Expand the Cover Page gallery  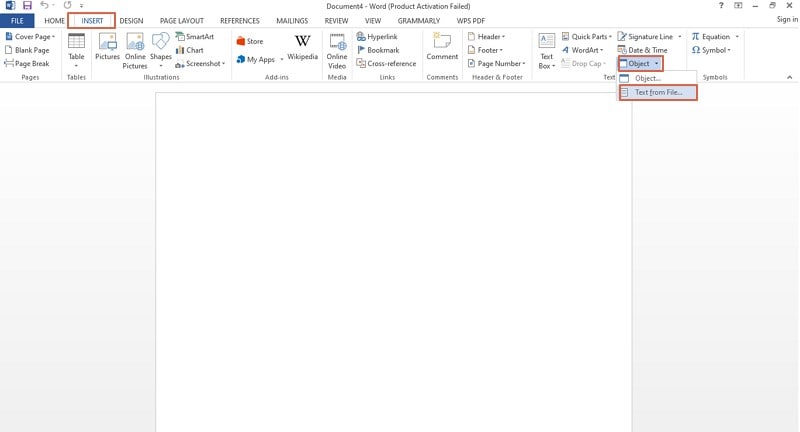[x=30, y=37]
